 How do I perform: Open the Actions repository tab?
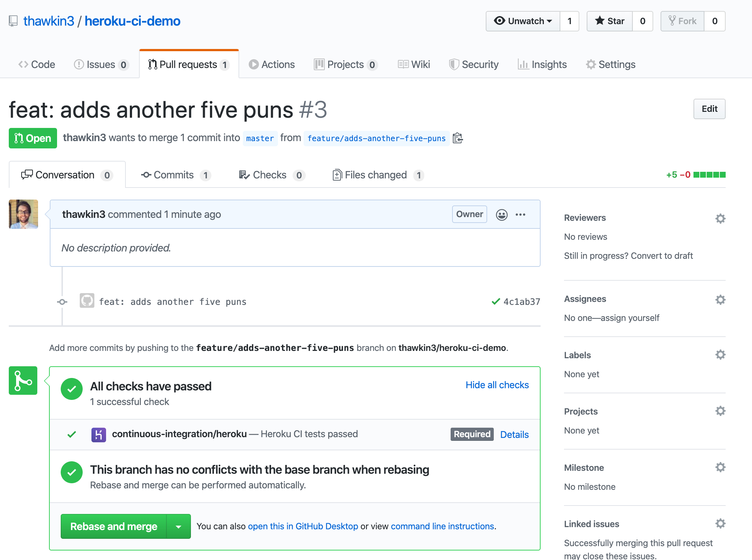[272, 65]
